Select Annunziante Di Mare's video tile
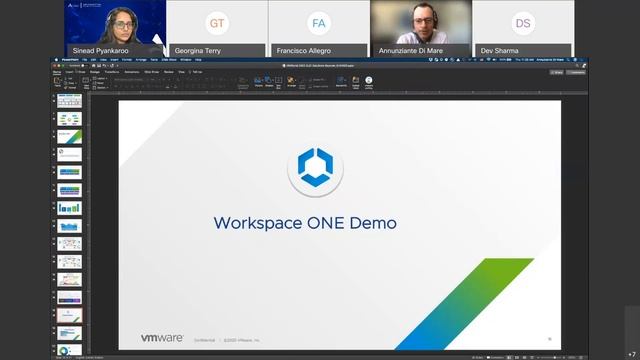The height and width of the screenshot is (360, 640). click(421, 28)
